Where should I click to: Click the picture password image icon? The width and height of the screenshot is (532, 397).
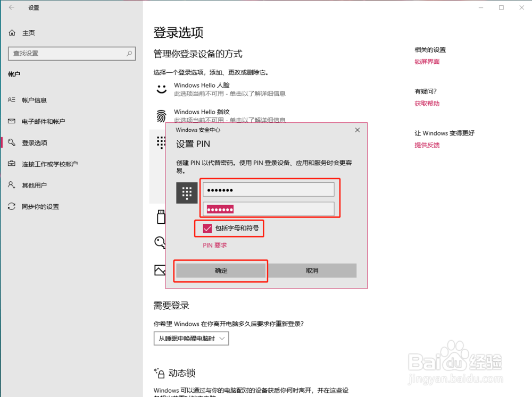click(x=160, y=270)
